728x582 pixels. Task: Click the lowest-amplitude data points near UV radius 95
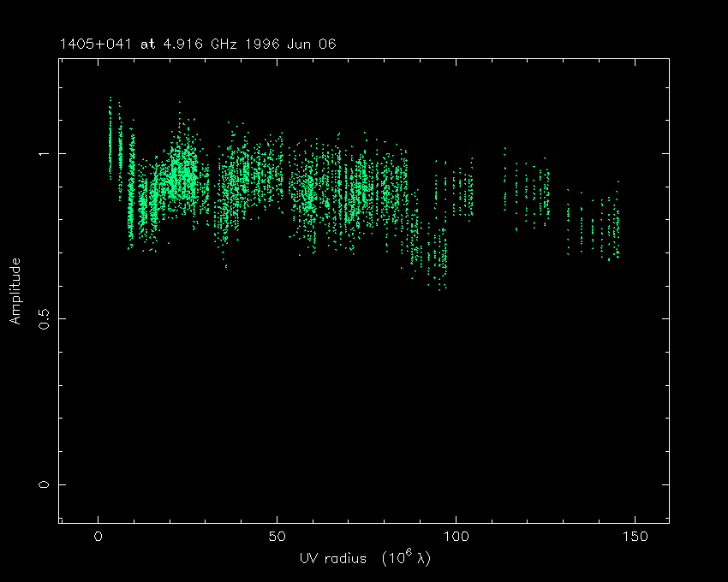point(440,265)
